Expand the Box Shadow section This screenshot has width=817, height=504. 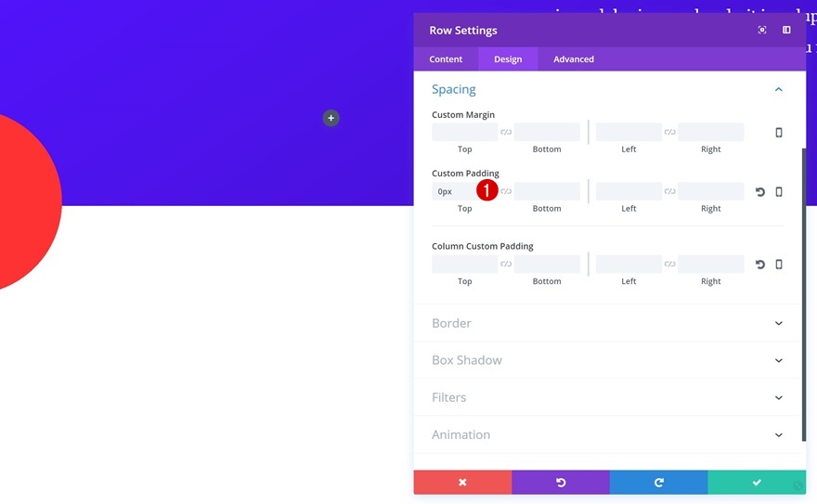607,360
